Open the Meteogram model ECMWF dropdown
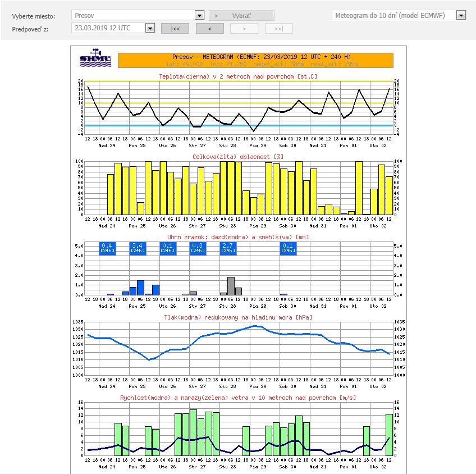 click(x=399, y=15)
